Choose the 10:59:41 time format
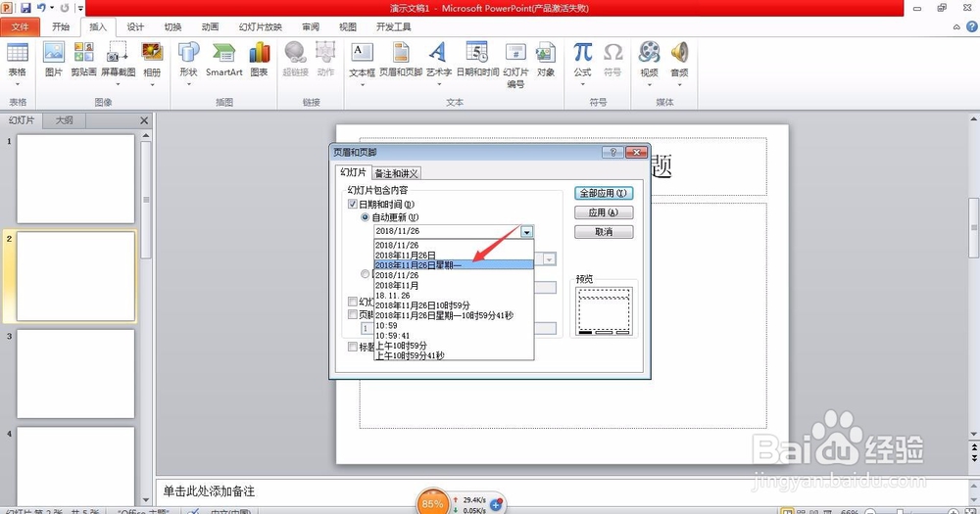The height and width of the screenshot is (514, 980). pos(453,336)
